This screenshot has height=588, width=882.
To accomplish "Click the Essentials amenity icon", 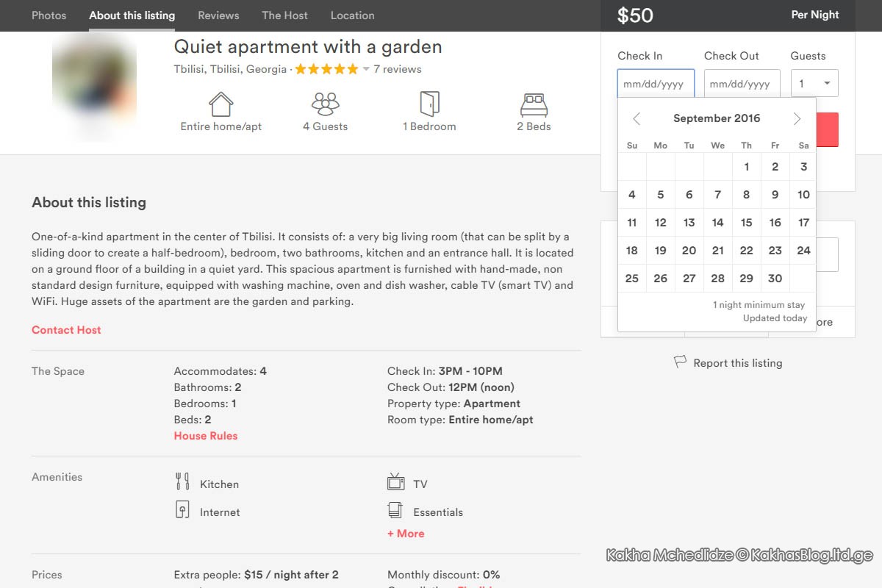I will pos(395,509).
